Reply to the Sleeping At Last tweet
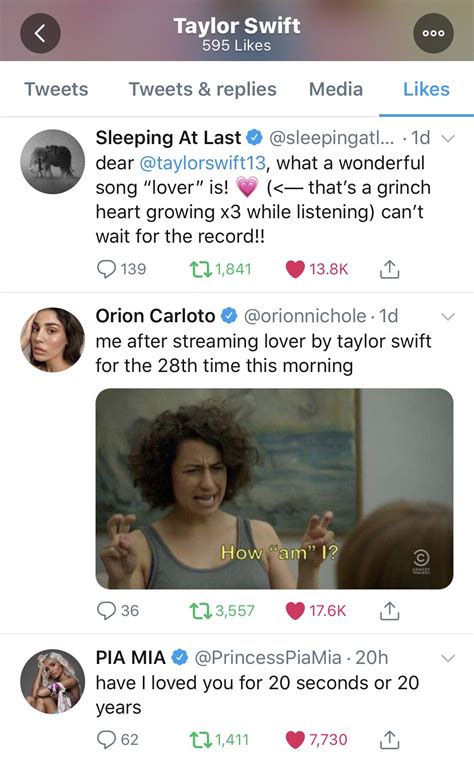 [107, 269]
